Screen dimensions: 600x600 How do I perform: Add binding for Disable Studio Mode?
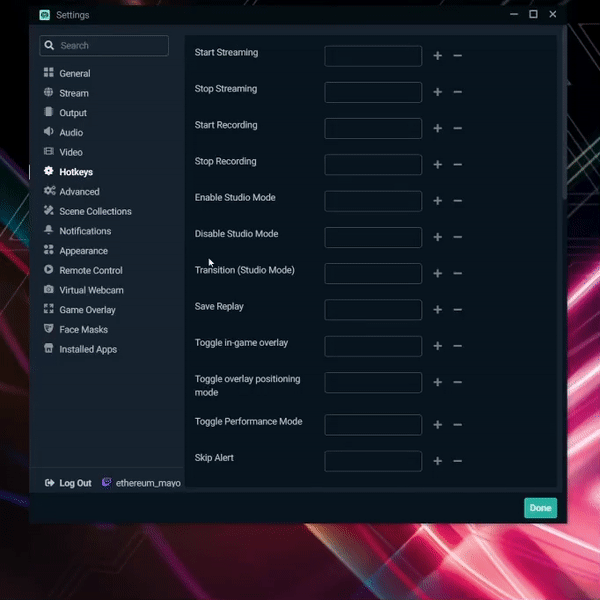(x=438, y=237)
